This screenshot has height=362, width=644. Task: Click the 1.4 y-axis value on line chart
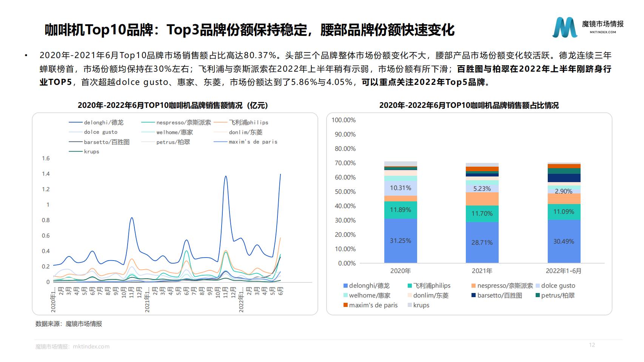coord(46,174)
